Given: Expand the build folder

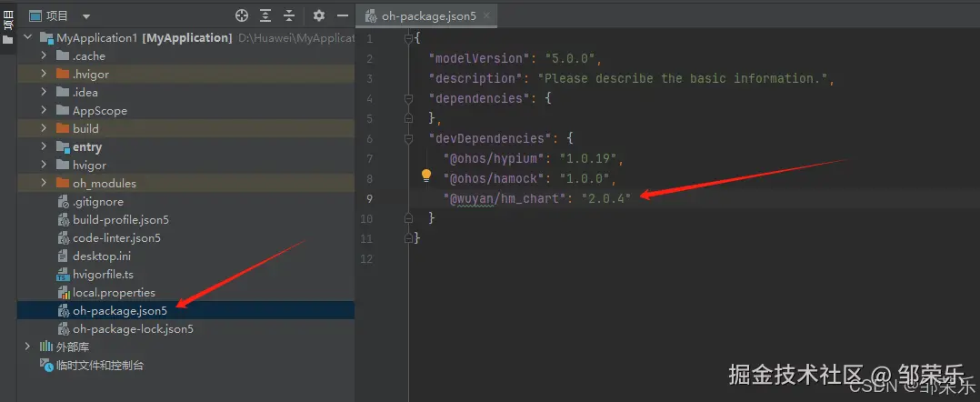Looking at the screenshot, I should click(x=44, y=128).
